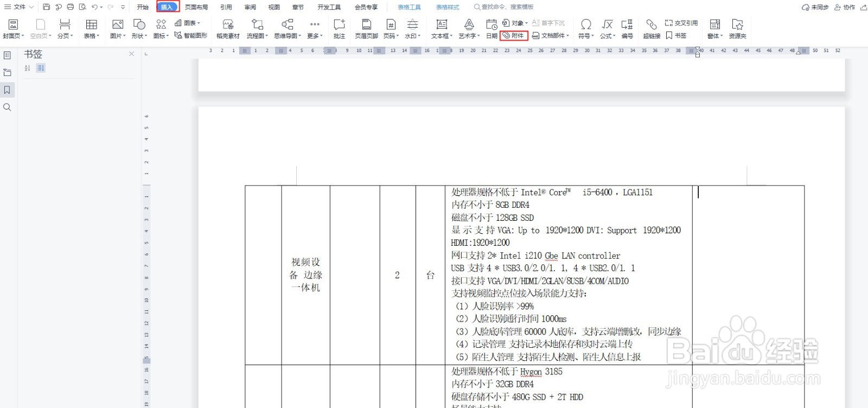Sort bookmarks by name icon
Image resolution: width=868 pixels, height=408 pixels.
(x=28, y=68)
